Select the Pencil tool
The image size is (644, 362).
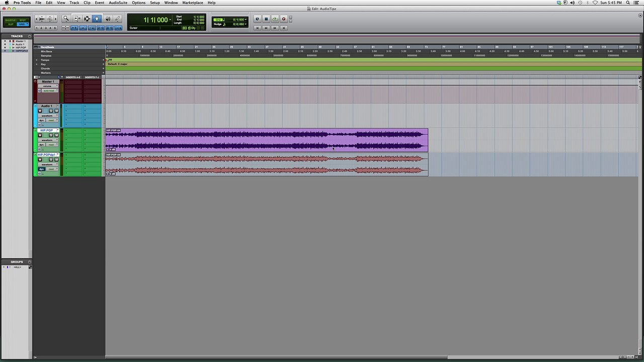117,19
